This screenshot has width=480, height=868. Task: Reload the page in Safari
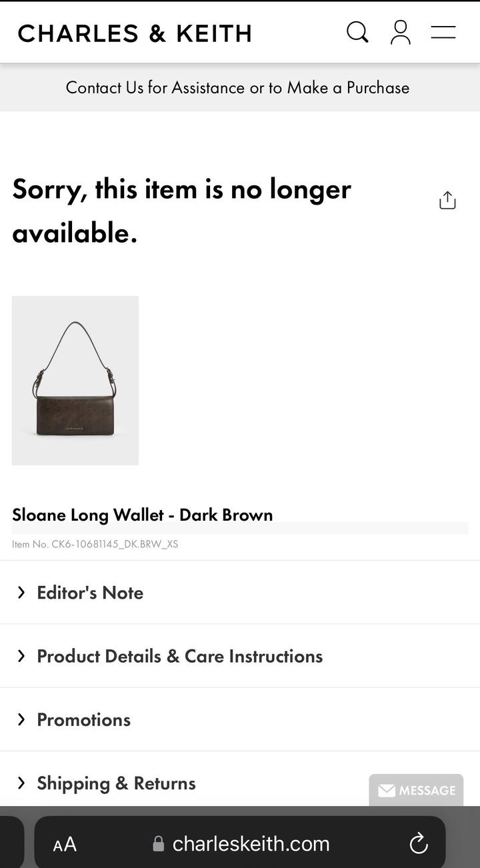tap(418, 843)
